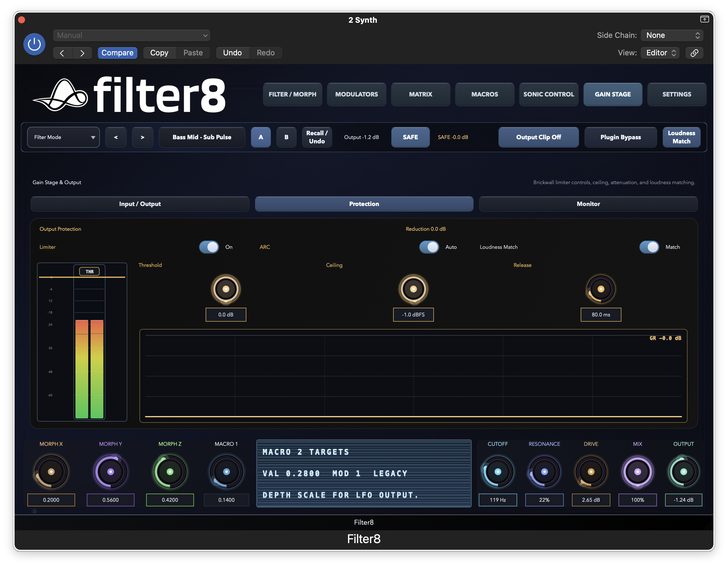This screenshot has width=728, height=567.
Task: Select next filter preset with > button
Action: [142, 137]
